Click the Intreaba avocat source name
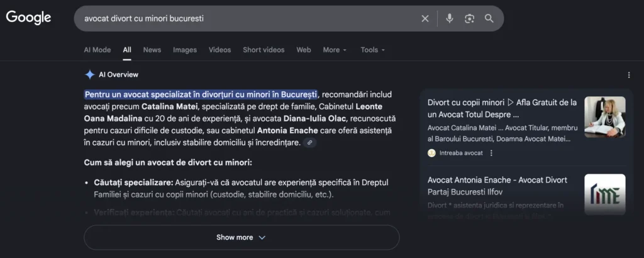The width and height of the screenshot is (644, 258). pos(461,153)
